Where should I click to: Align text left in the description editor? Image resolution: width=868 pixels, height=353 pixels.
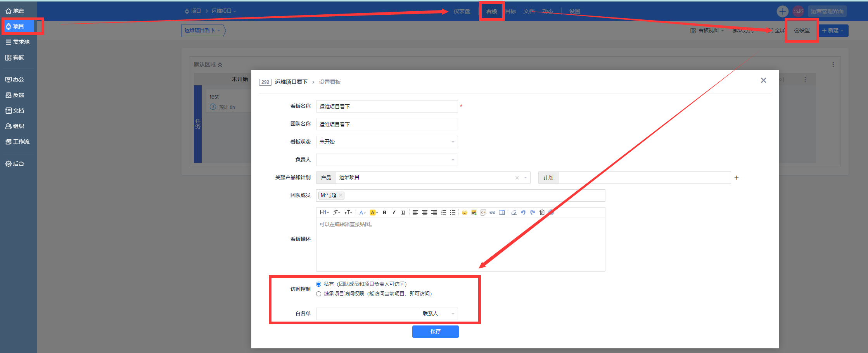415,213
